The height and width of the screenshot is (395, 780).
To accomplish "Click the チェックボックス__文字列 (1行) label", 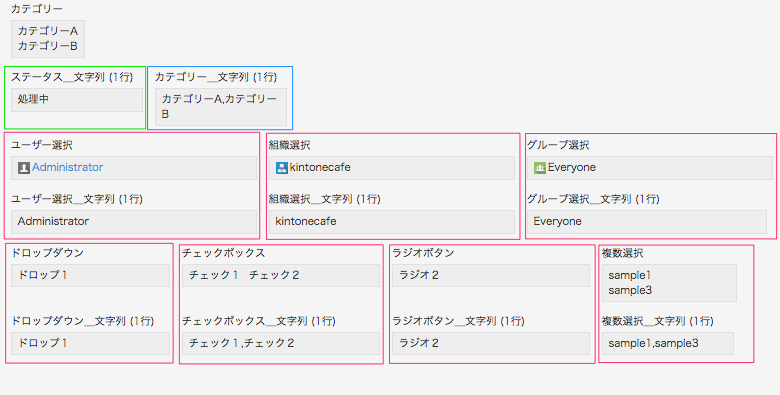I will pos(259,321).
